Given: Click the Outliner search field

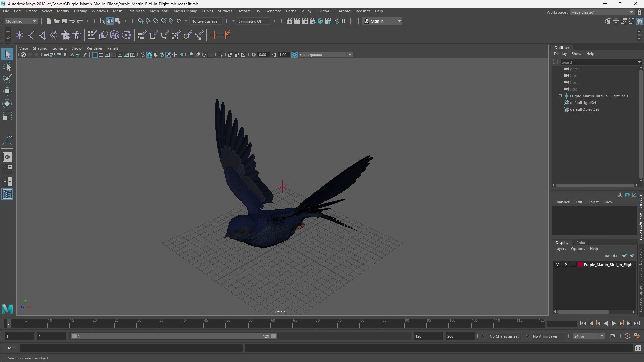Looking at the screenshot, I should pos(599,62).
